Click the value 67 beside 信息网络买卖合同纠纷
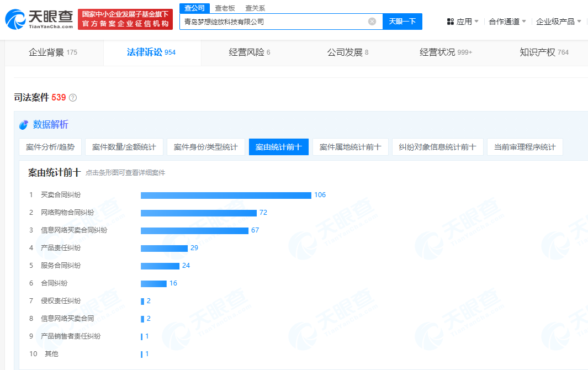Viewport: 588px width, 370px height. [x=255, y=230]
